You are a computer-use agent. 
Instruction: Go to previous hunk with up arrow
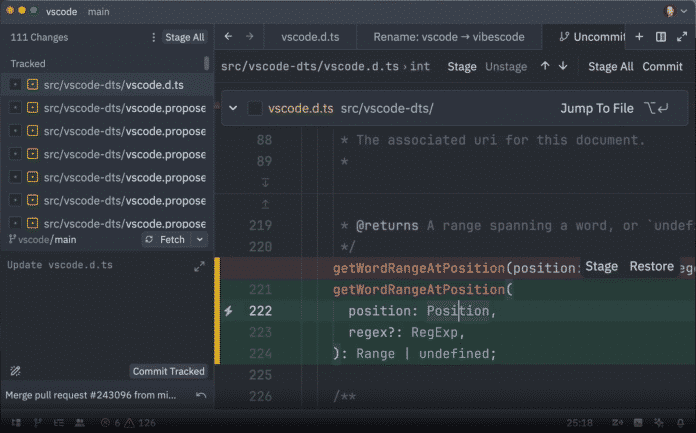point(545,67)
